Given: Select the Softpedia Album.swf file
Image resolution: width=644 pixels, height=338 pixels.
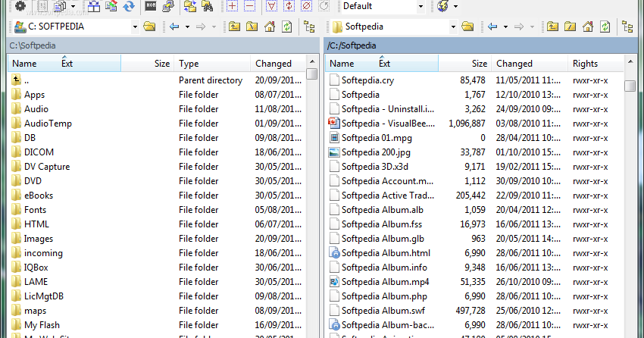Looking at the screenshot, I should [475, 311].
